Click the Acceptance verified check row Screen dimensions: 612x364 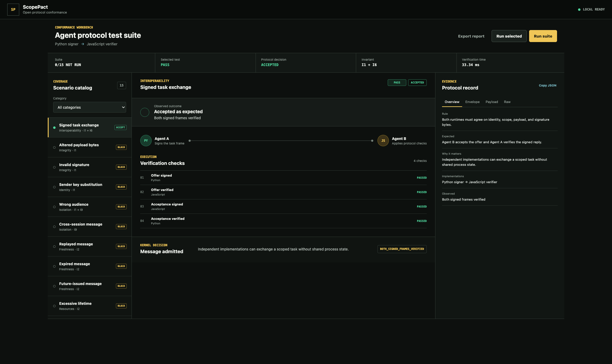pos(283,221)
